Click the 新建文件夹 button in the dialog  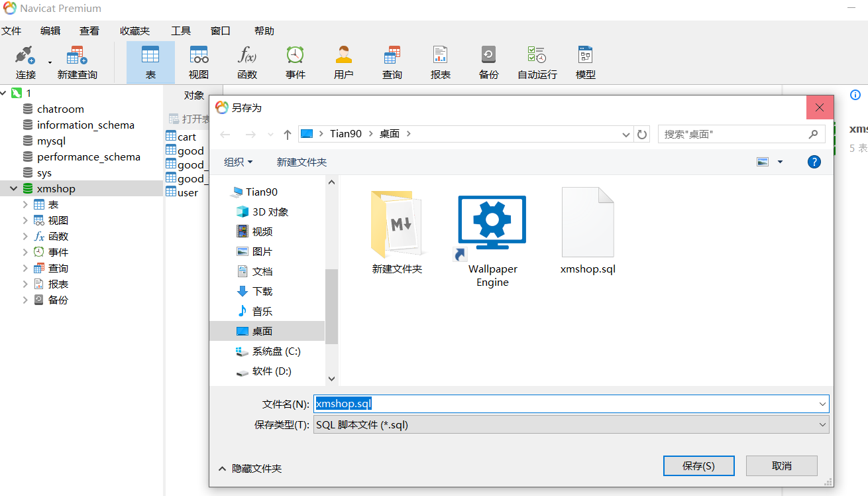point(301,161)
